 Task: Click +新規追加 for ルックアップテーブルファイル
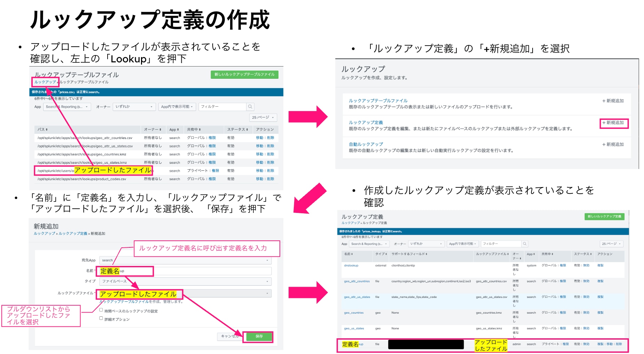point(613,101)
